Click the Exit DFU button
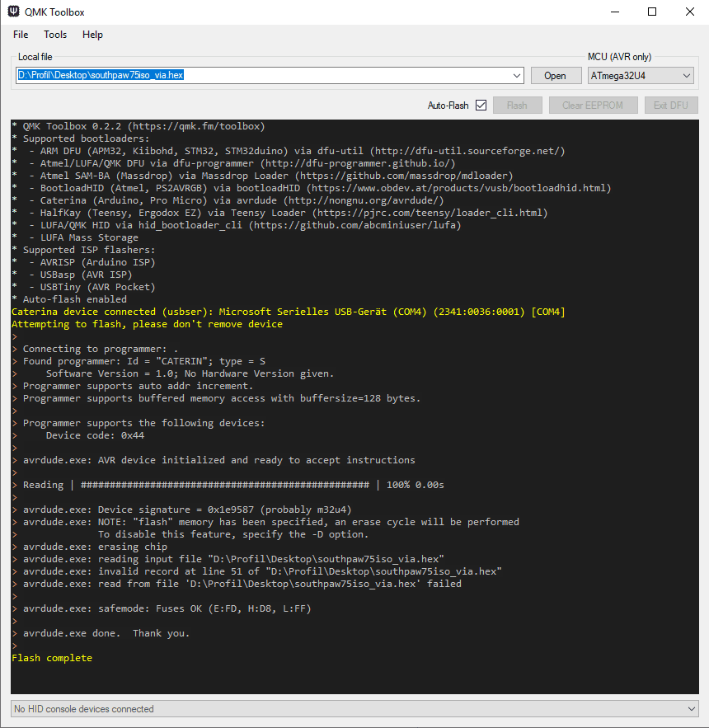The image size is (709, 728). pos(671,106)
